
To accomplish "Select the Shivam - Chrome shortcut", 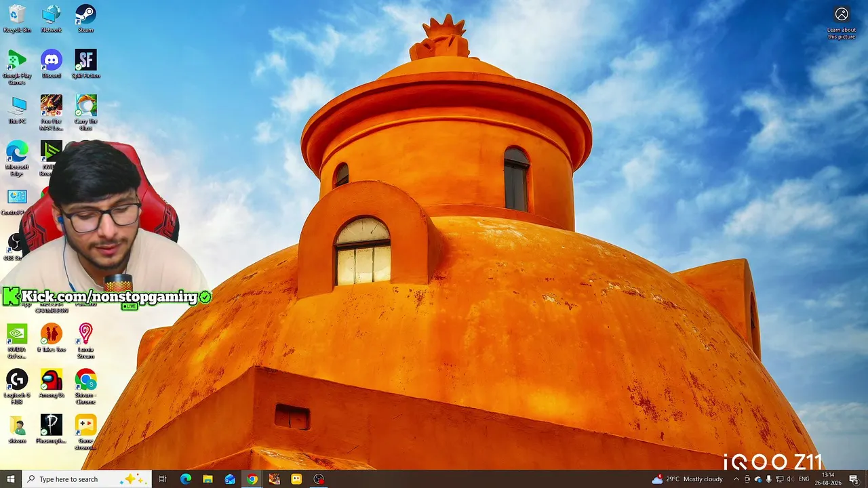I will pos(85,386).
